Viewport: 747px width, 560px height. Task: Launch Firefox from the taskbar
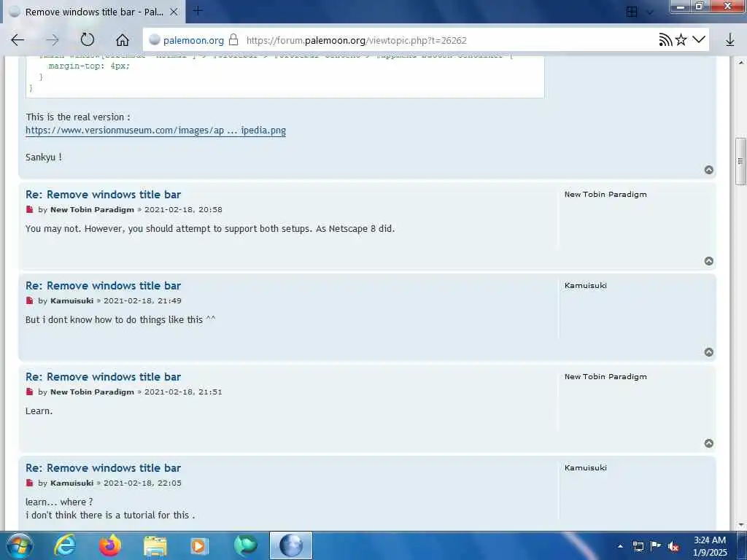(x=110, y=545)
